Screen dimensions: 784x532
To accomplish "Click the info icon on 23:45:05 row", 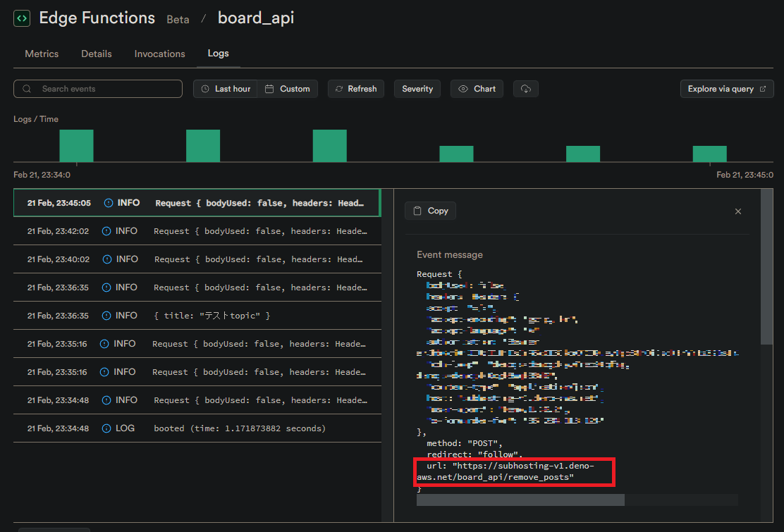I will click(109, 203).
